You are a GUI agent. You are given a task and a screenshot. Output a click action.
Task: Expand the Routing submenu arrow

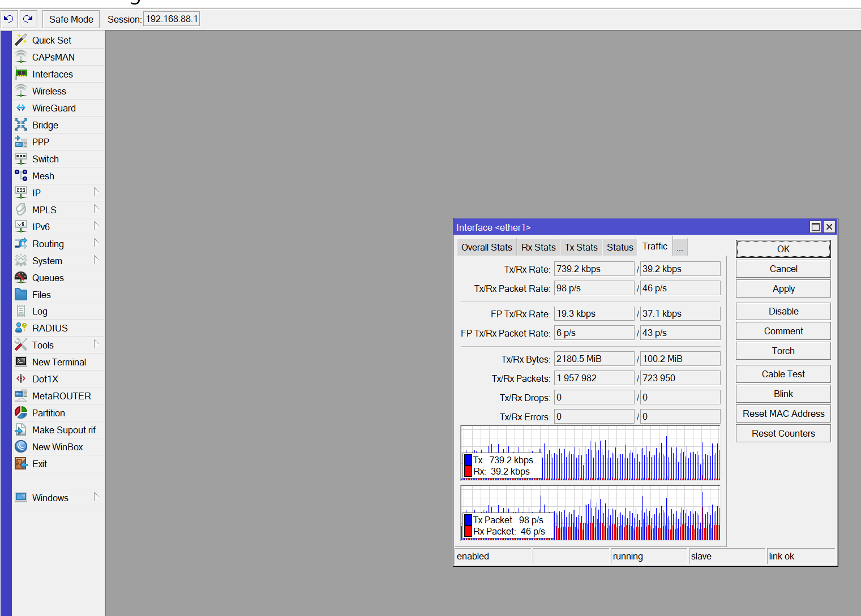tap(96, 243)
